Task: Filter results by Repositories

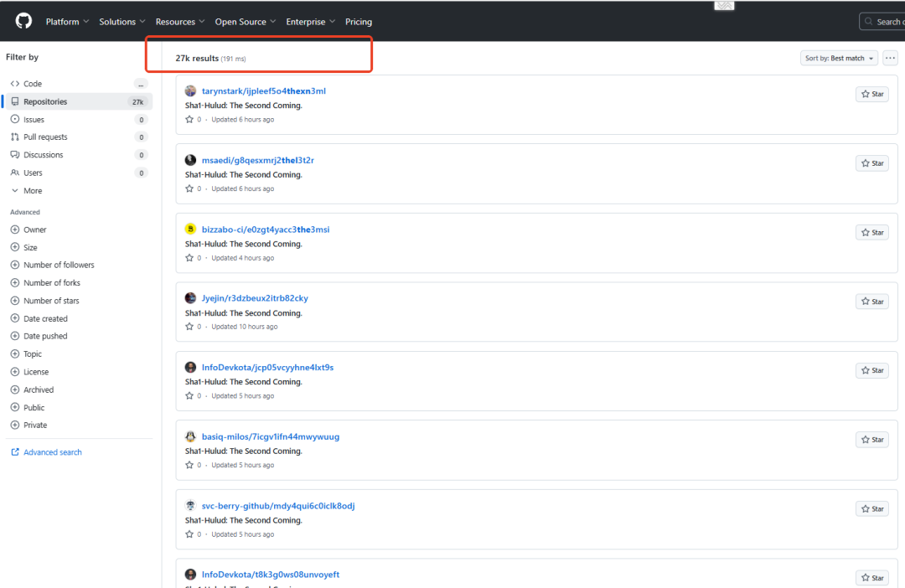Action: 79,101
